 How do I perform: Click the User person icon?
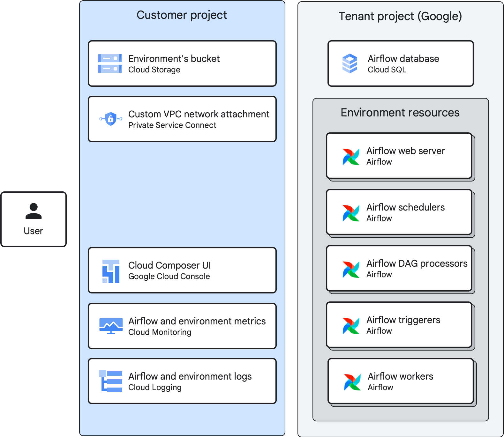pos(34,211)
